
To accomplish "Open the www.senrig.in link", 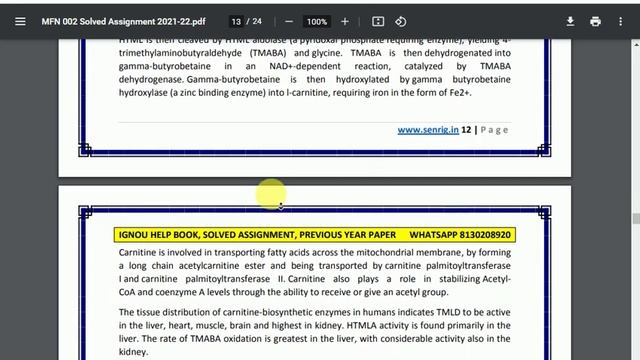I will 428,130.
